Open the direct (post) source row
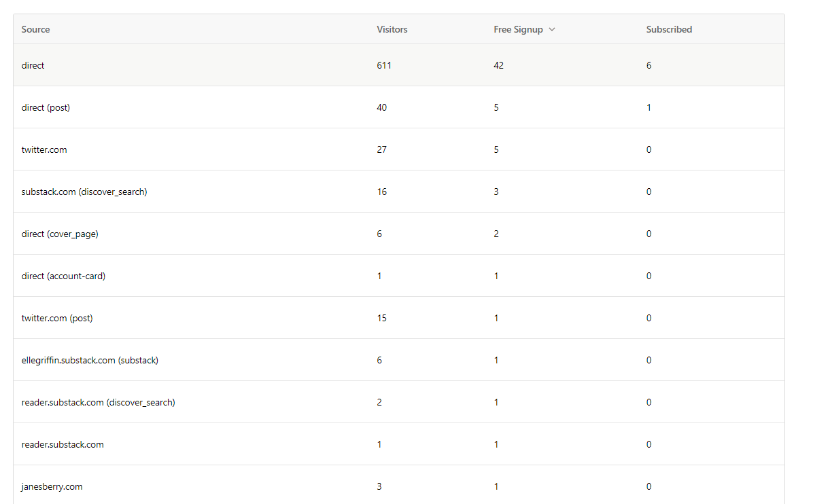This screenshot has height=504, width=813. point(46,108)
